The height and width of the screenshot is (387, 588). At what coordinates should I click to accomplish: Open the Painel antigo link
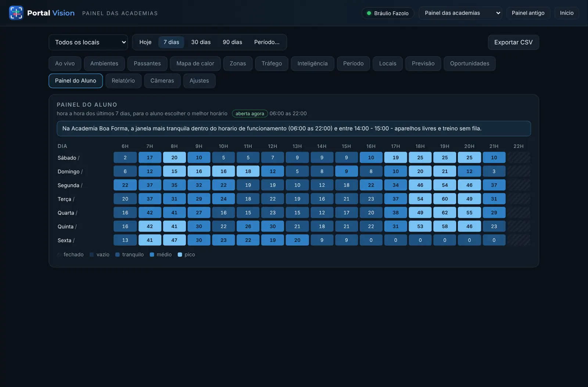tap(528, 13)
